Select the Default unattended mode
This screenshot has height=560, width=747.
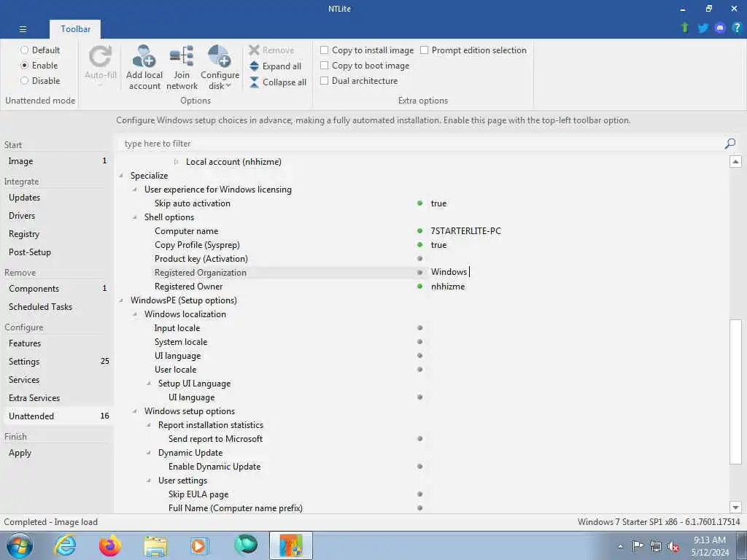[40, 50]
